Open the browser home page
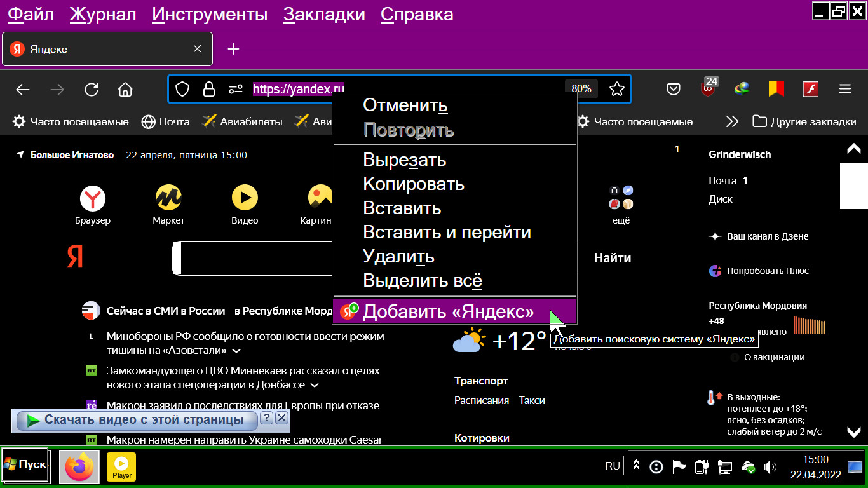The width and height of the screenshot is (868, 488). 125,90
